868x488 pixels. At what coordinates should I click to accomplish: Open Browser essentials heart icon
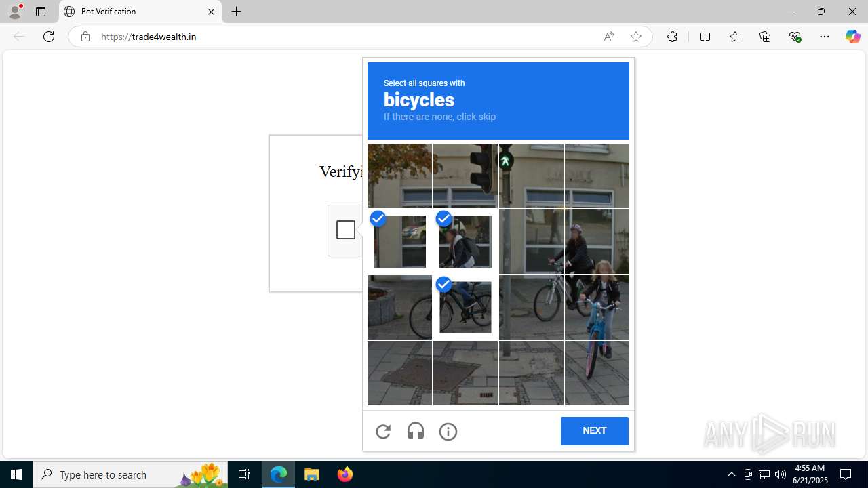[795, 37]
